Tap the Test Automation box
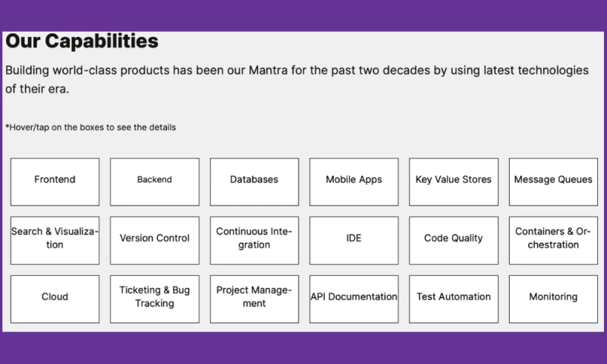The width and height of the screenshot is (607, 364). 454,297
